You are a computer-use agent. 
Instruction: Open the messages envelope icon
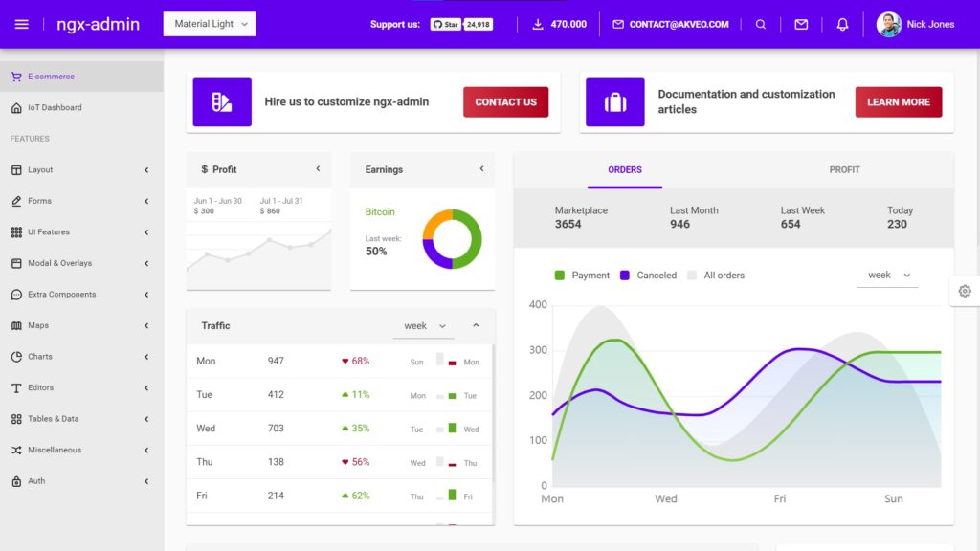pos(802,24)
